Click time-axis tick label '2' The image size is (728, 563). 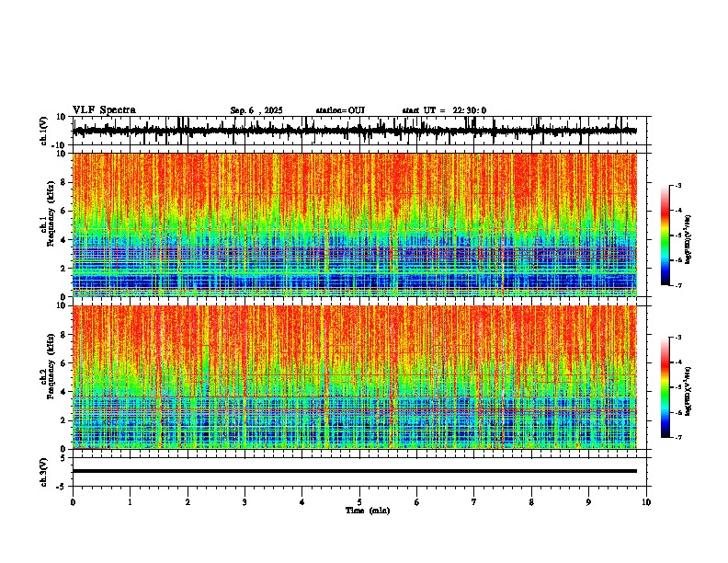188,502
